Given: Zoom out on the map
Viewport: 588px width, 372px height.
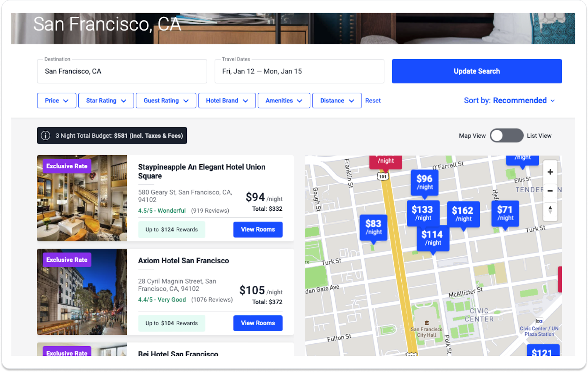Looking at the screenshot, I should 550,191.
